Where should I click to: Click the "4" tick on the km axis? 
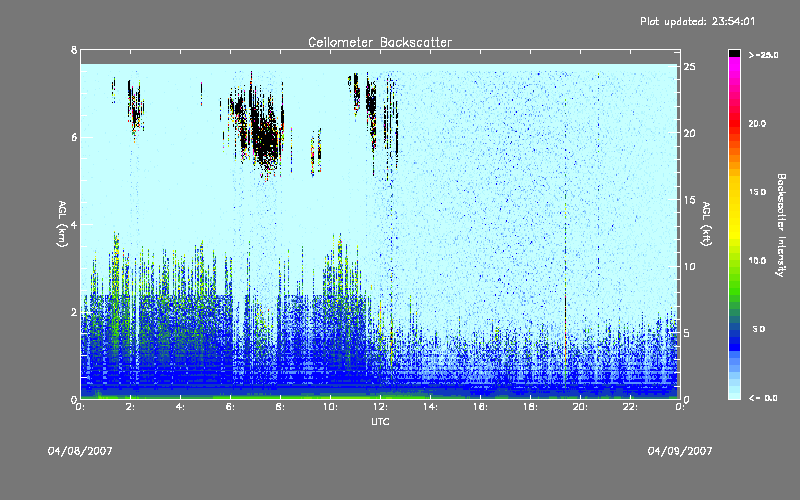74,224
